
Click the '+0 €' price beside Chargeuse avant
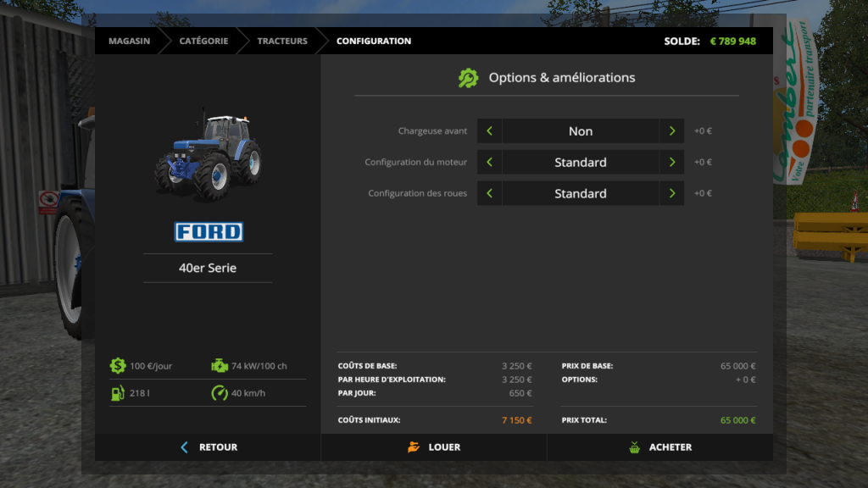[703, 131]
